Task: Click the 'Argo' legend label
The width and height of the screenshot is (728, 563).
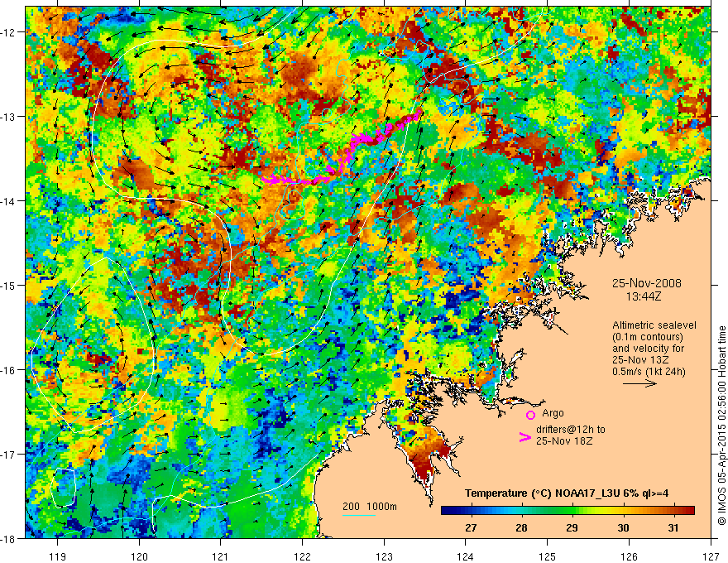Action: (x=553, y=413)
